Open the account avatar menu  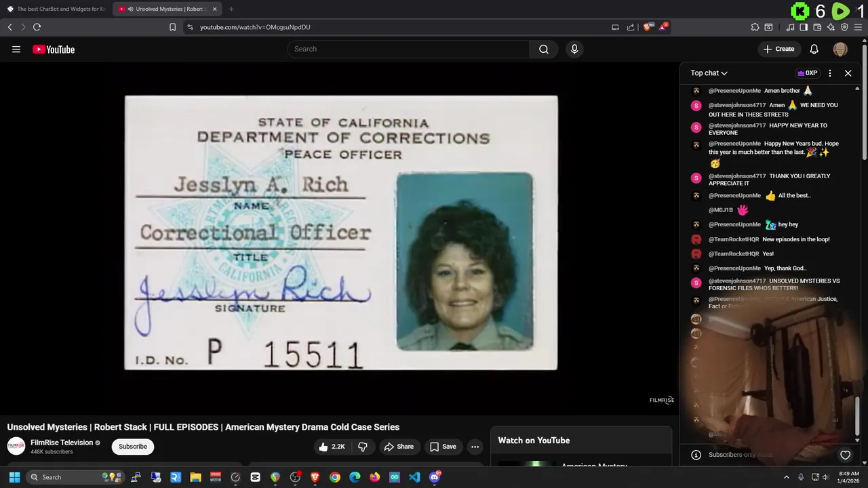[x=840, y=49]
